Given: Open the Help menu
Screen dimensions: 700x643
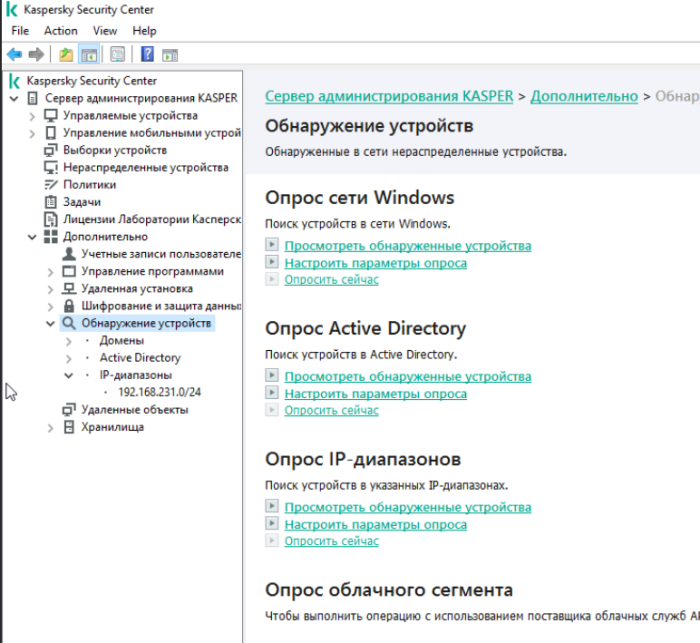Looking at the screenshot, I should click(144, 31).
